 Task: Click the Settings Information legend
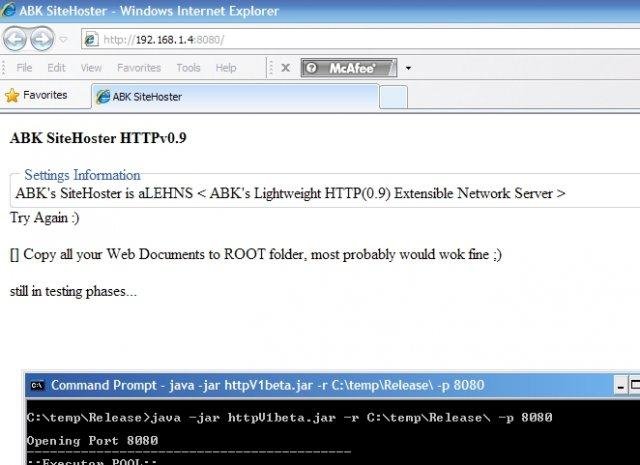pos(82,175)
